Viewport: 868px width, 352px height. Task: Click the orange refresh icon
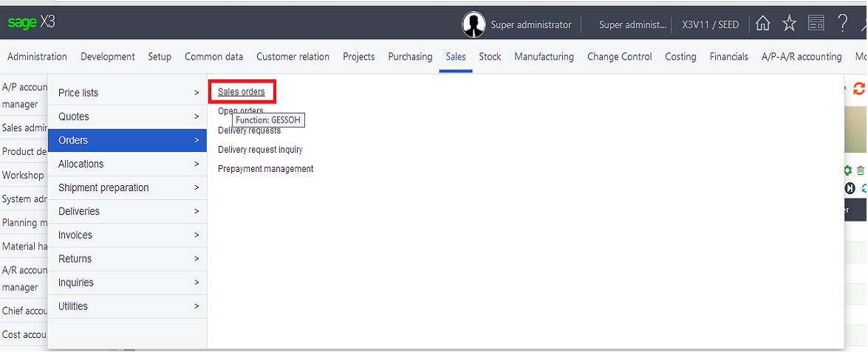coord(858,89)
